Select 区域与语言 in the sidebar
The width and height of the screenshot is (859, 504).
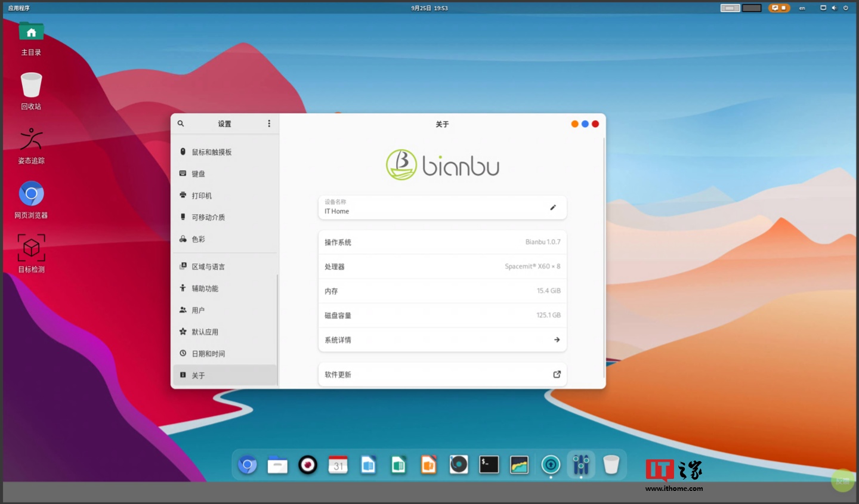pos(208,267)
